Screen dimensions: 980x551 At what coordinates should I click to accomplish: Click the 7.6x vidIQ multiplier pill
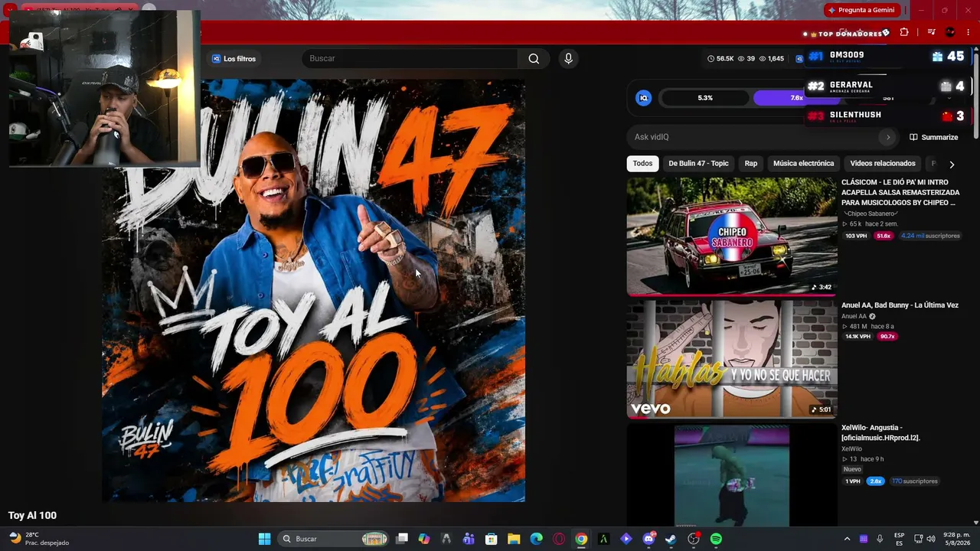coord(797,98)
